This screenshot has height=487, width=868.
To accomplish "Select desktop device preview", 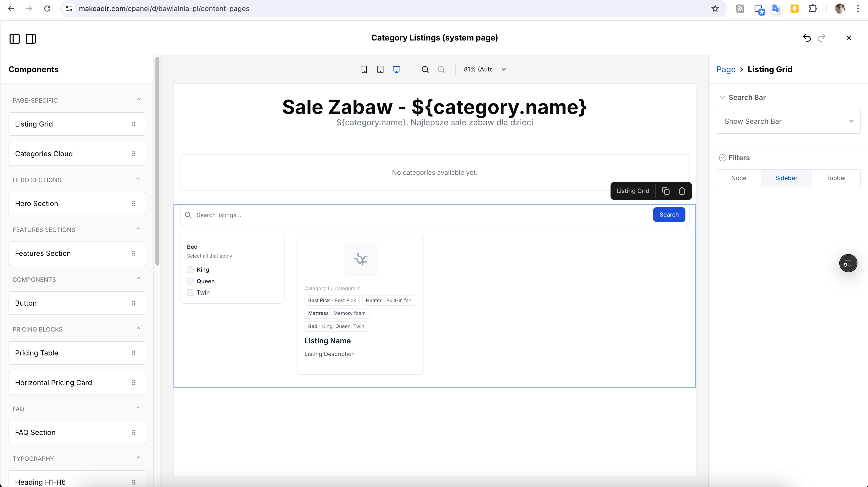I will click(397, 69).
